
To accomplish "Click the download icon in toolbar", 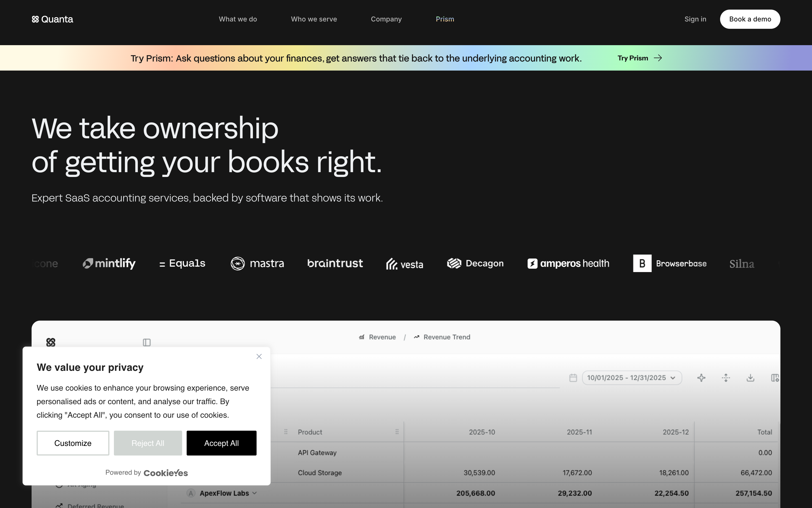I will 751,378.
